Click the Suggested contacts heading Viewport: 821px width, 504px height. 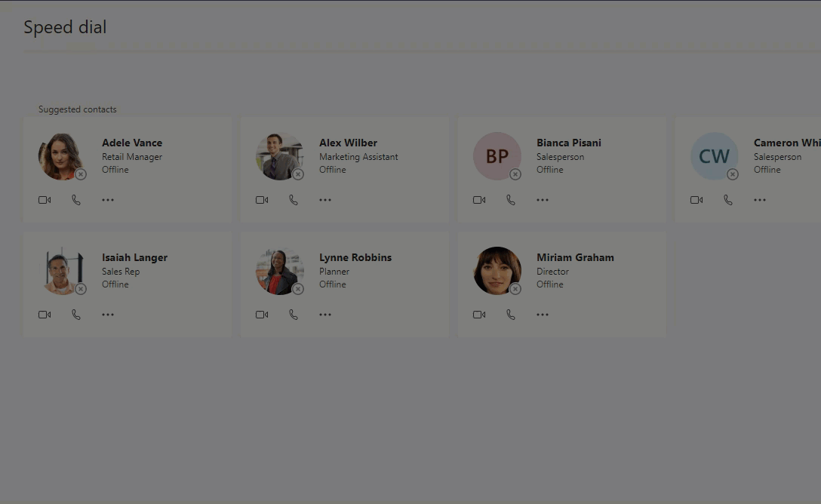(x=78, y=109)
